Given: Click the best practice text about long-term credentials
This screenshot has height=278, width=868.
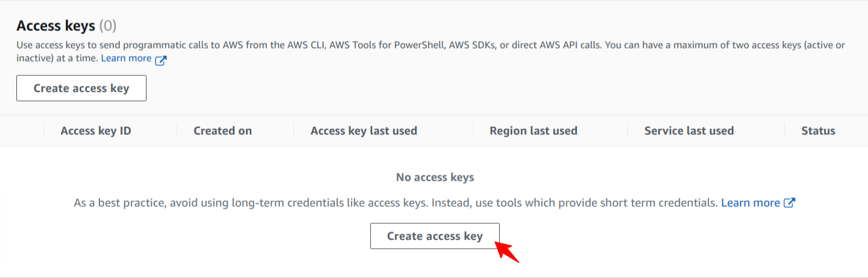Looking at the screenshot, I should (x=392, y=203).
